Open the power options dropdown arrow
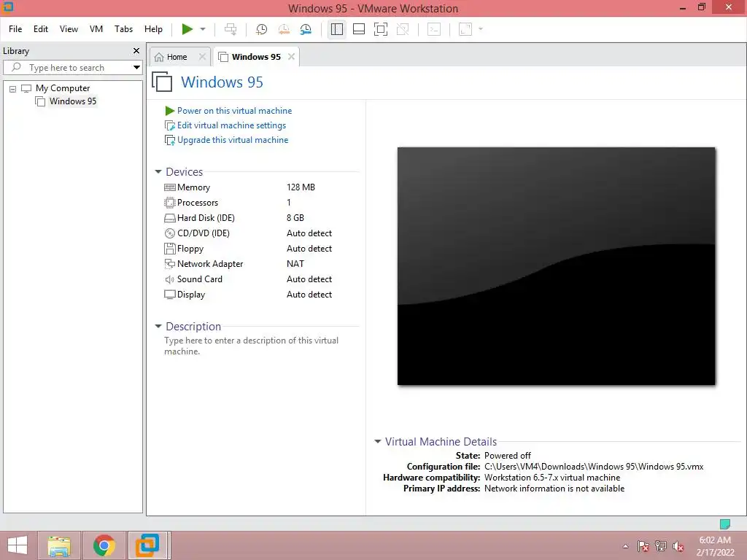This screenshot has width=747, height=560. [x=203, y=29]
